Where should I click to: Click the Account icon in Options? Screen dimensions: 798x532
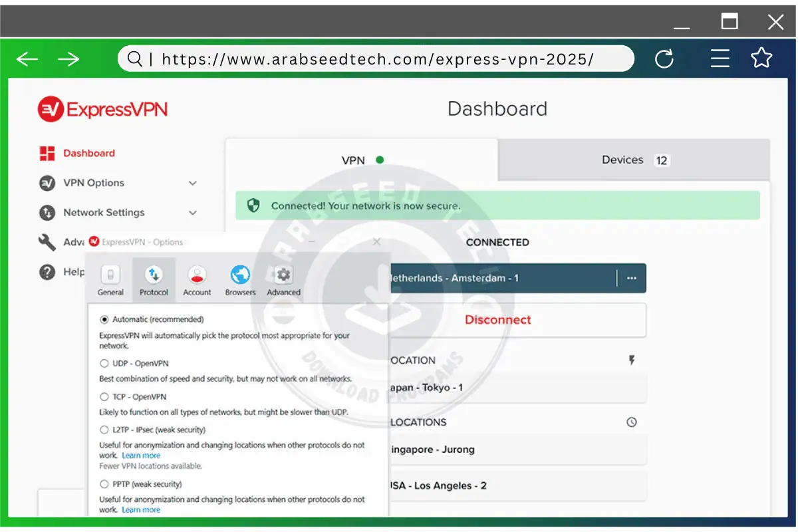tap(197, 275)
